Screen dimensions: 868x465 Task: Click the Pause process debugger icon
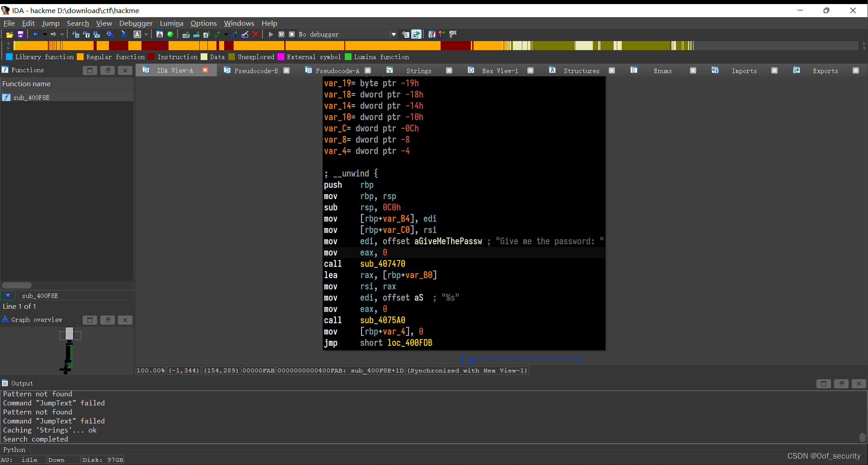[x=281, y=34]
